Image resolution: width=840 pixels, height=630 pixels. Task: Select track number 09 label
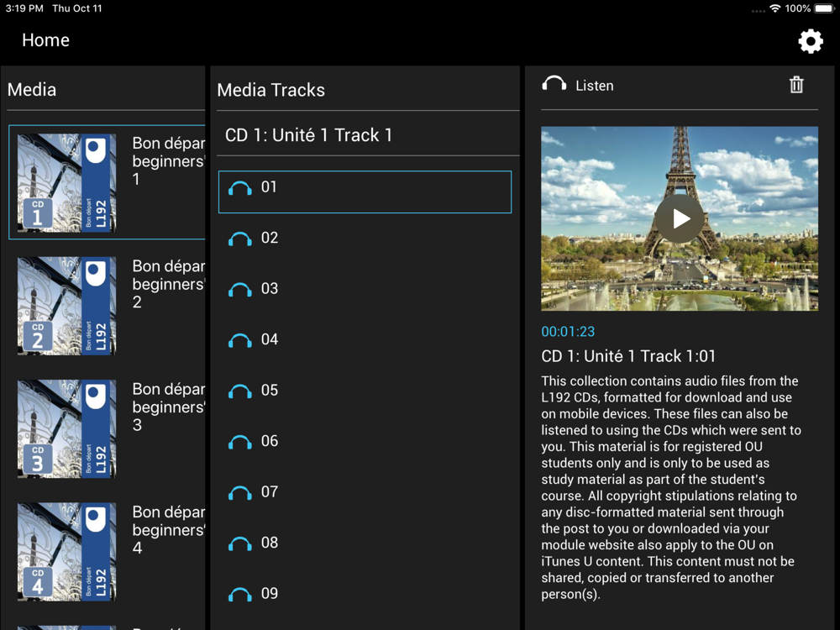[x=270, y=594]
